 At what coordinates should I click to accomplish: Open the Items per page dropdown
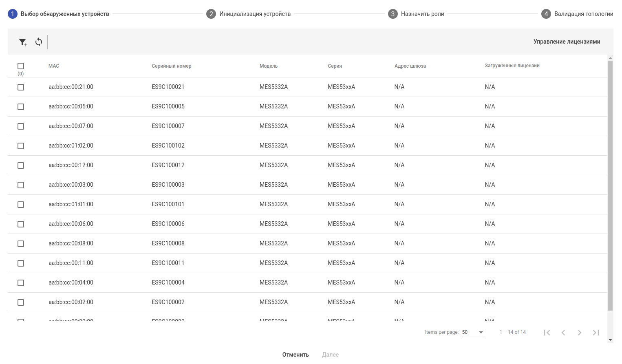(x=473, y=332)
